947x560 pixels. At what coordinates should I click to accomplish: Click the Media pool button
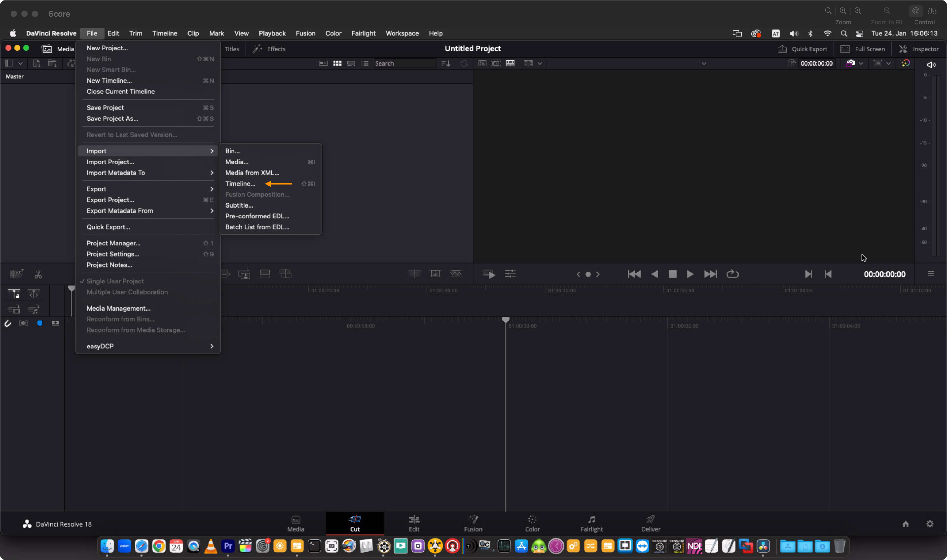(57, 49)
